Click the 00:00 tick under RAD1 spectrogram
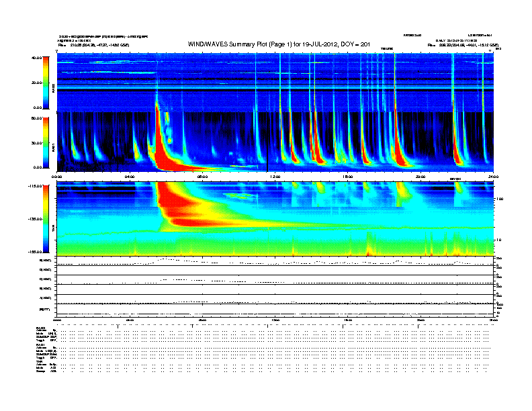Image resolution: width=532 pixels, height=411 pixels. pos(56,177)
